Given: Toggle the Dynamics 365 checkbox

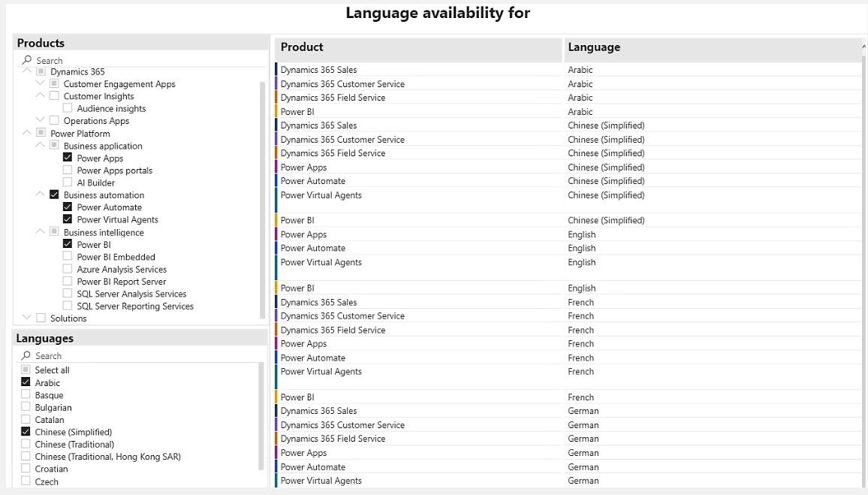Looking at the screenshot, I should coord(41,71).
